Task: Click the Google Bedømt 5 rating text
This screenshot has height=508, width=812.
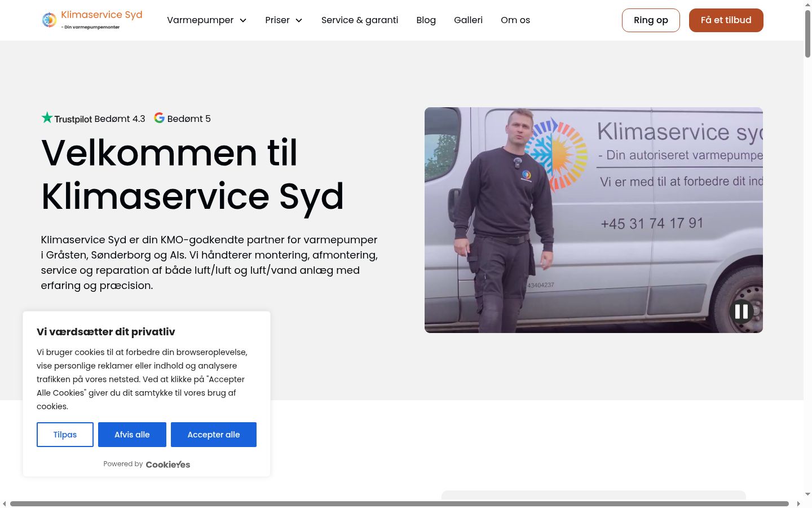Action: coord(189,119)
